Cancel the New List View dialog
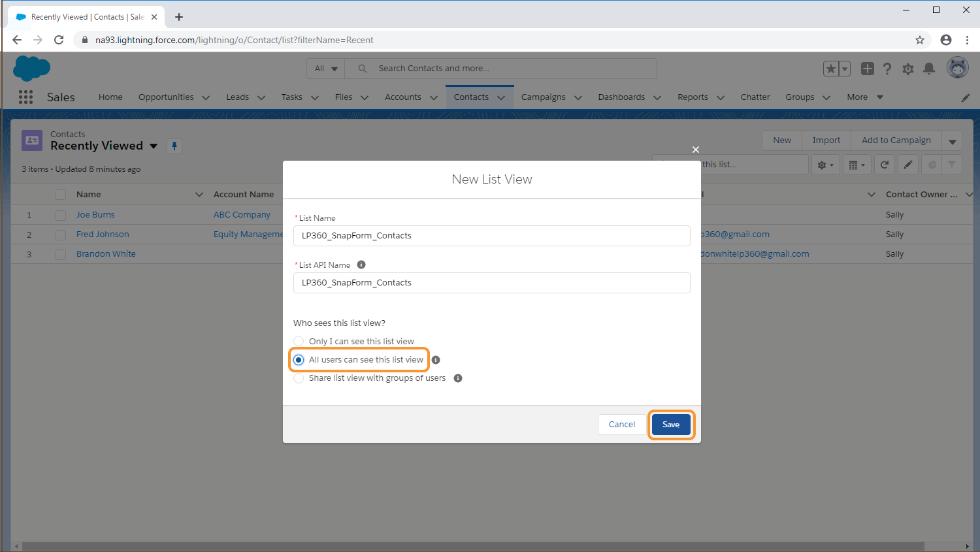 point(622,425)
